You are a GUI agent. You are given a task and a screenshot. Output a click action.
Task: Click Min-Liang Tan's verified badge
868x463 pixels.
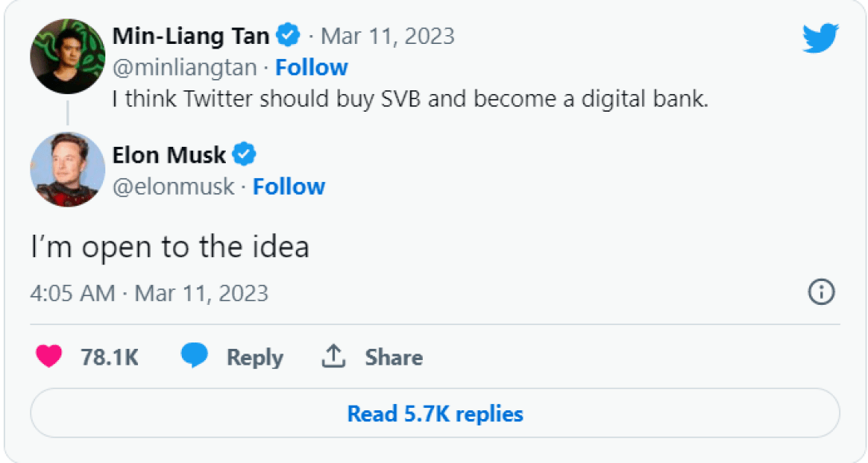click(288, 35)
